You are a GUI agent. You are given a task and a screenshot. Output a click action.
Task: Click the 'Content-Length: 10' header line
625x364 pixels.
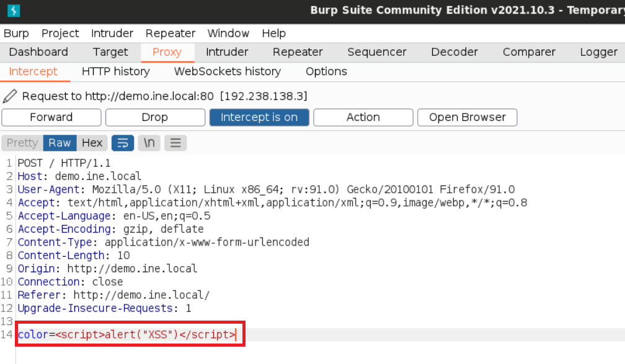pyautogui.click(x=74, y=255)
